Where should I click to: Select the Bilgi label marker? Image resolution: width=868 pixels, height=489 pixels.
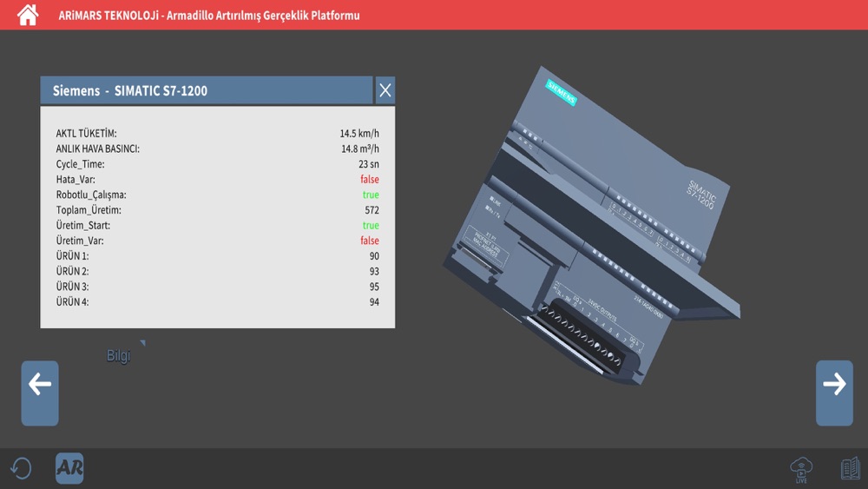point(118,355)
